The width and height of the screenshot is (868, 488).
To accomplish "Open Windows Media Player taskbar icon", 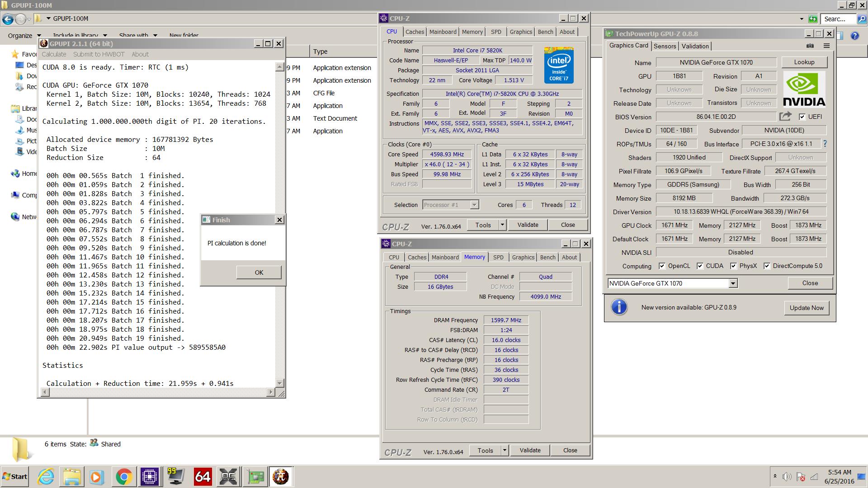I will [96, 477].
